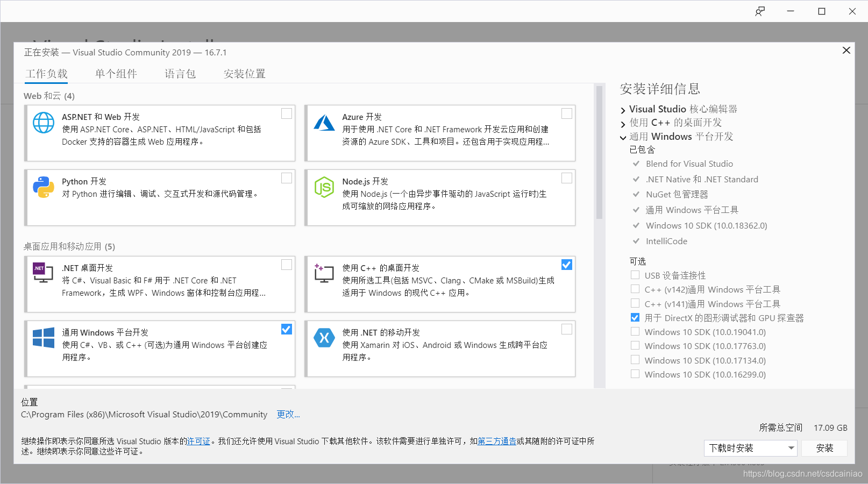Select IntelliCode included item
This screenshot has height=484, width=868.
tap(667, 241)
